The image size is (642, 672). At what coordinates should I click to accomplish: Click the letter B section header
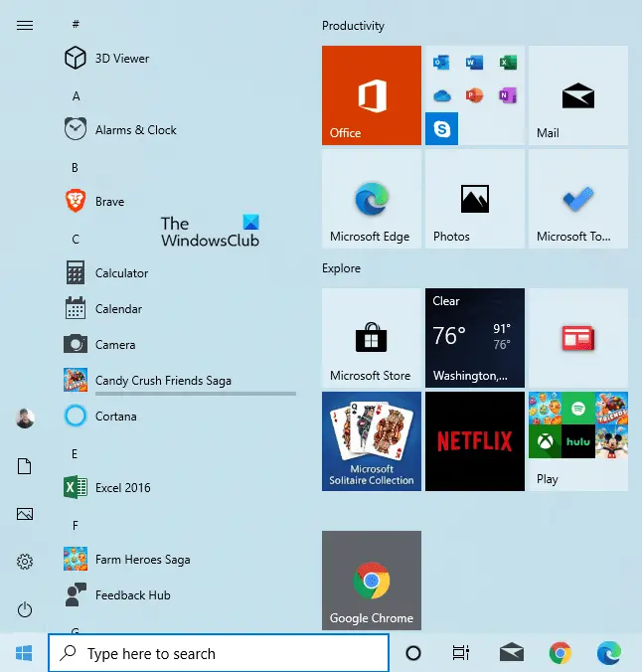pyautogui.click(x=75, y=168)
